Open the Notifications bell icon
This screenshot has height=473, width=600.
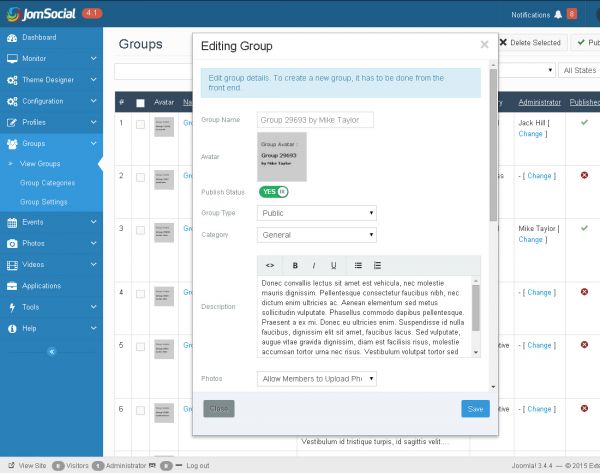[558, 15]
